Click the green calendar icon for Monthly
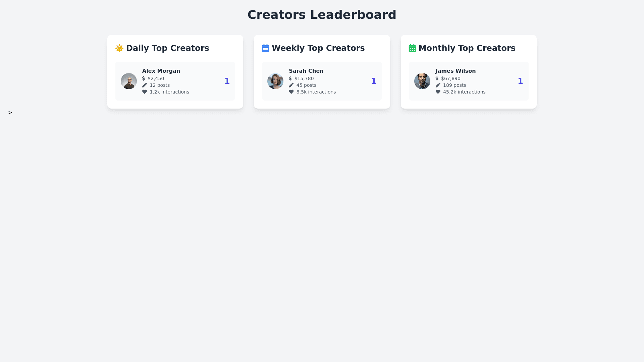 [412, 48]
